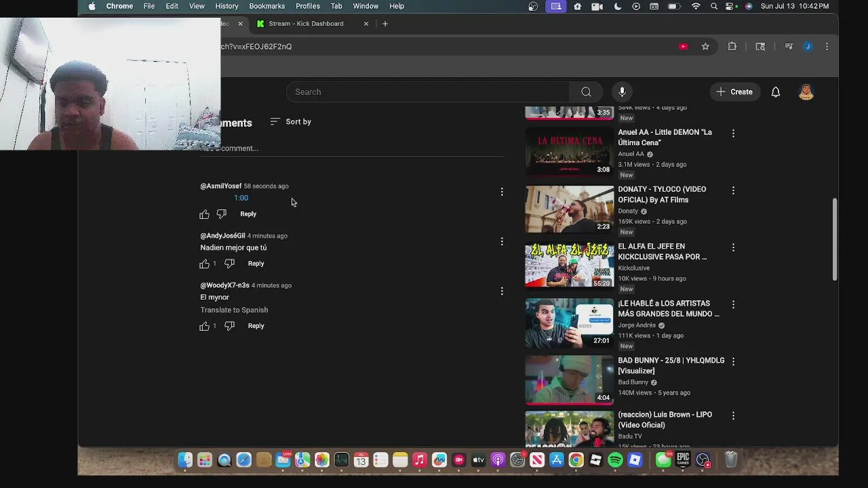Screen dimensions: 868x488
Task: Open more options for BAD BUNNY 25/8 video
Action: (733, 361)
